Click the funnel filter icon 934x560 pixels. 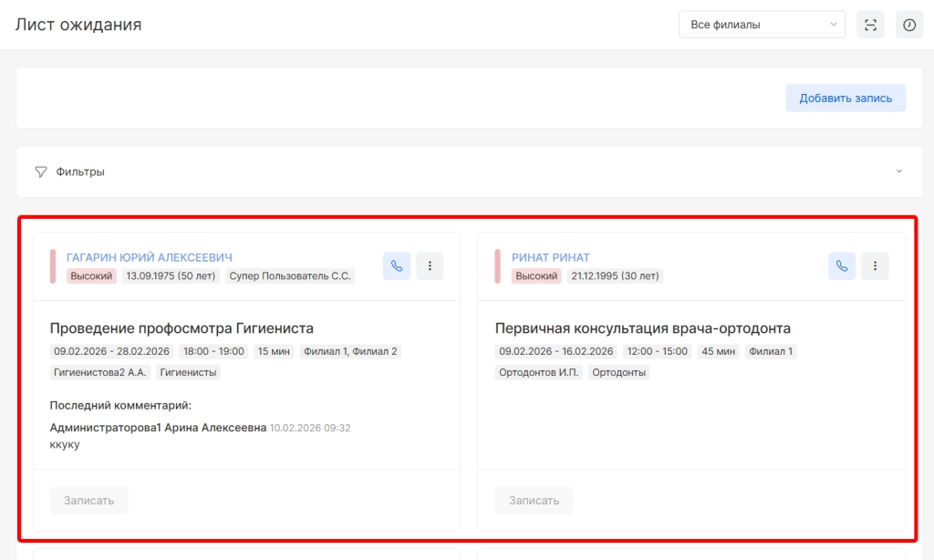pyautogui.click(x=41, y=171)
